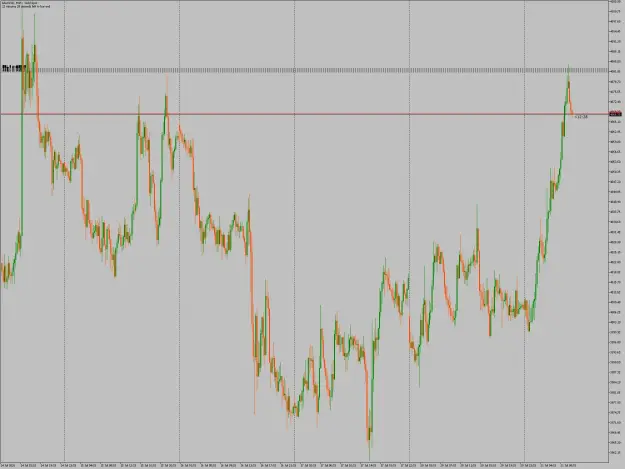Image resolution: width=625 pixels, height=469 pixels.
Task: Select the second vertical dotted period separator from the left
Action: point(179,231)
